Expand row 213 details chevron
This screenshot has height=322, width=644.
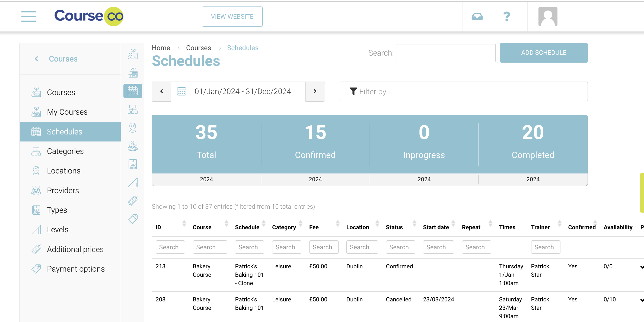coord(642,267)
